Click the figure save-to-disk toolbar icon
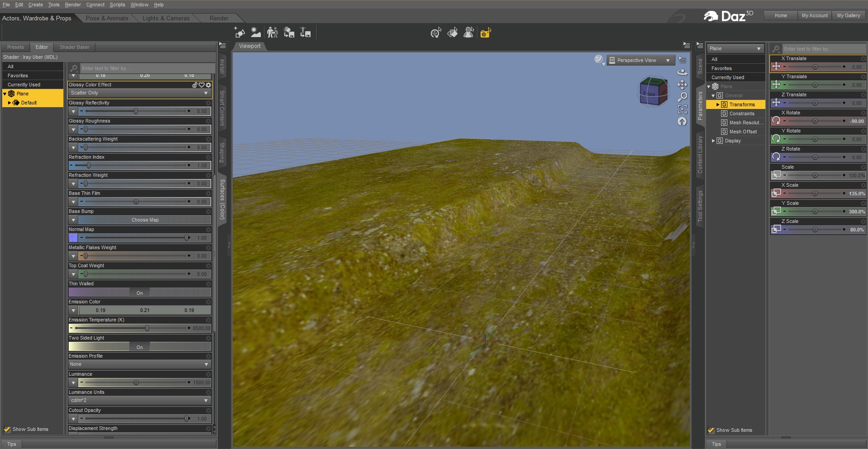This screenshot has width=868, height=449. tap(306, 33)
